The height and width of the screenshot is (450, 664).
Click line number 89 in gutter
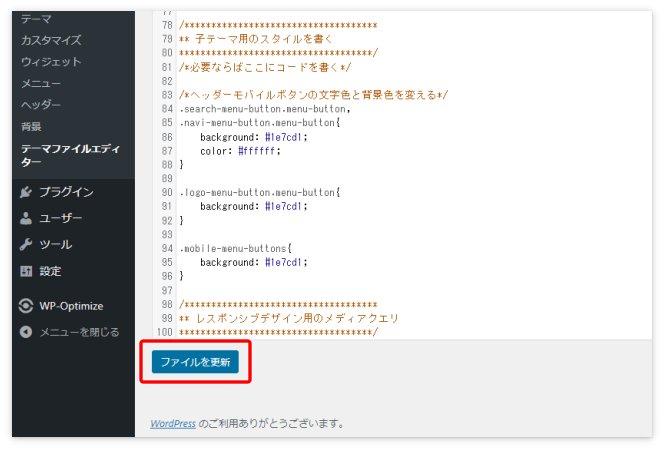pos(167,178)
